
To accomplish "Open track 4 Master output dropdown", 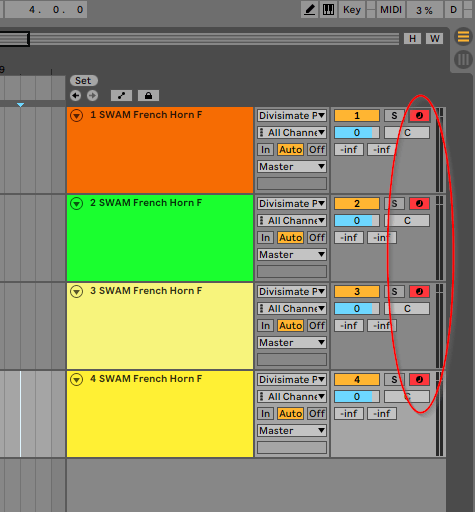I will (292, 431).
